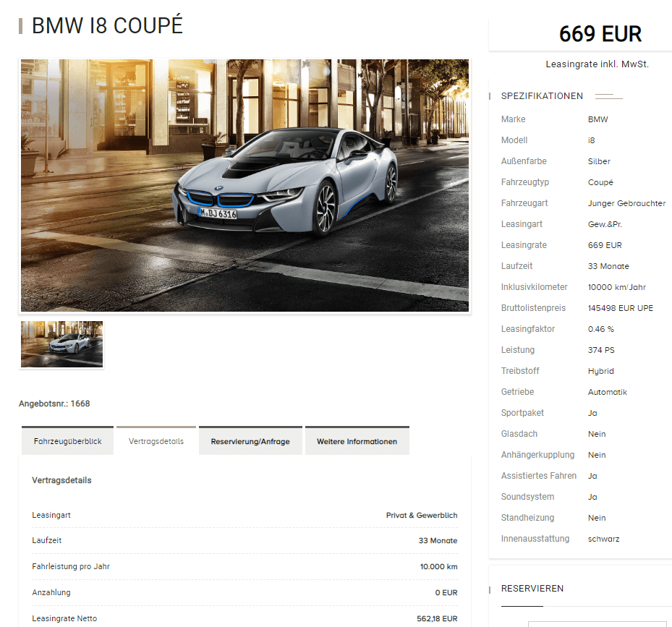Select the Leasingfaktor value "0.46 %"
This screenshot has width=672, height=627.
601,329
